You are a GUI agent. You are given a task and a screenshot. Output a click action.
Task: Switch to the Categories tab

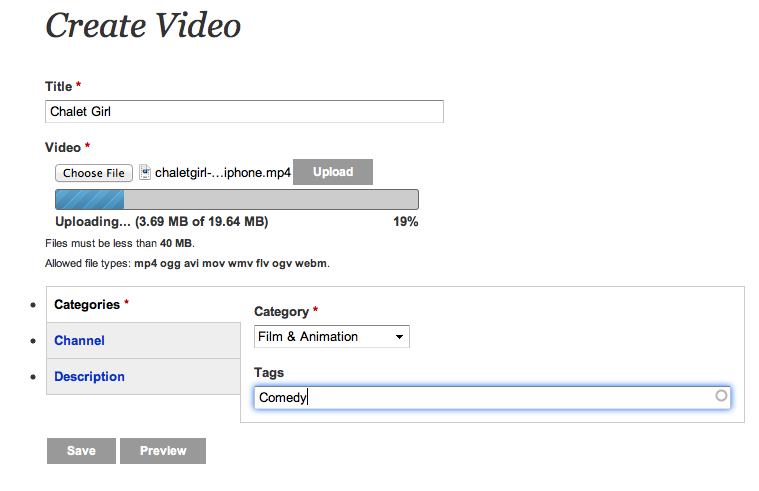click(91, 304)
